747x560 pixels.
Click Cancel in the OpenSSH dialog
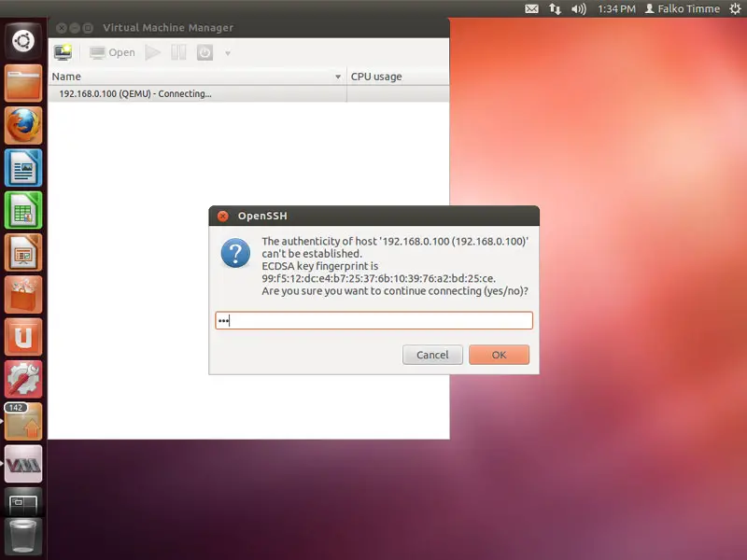pyautogui.click(x=432, y=355)
